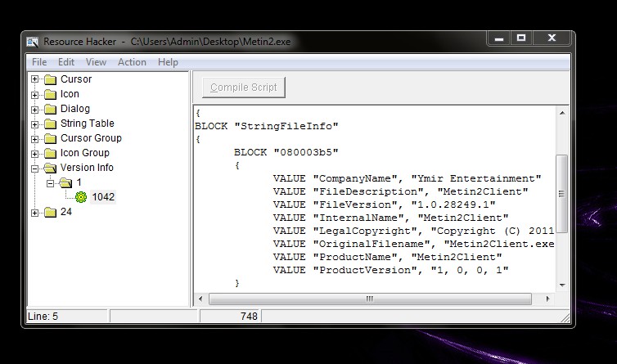Click the Icon Group folder icon
The image size is (617, 364).
(51, 154)
